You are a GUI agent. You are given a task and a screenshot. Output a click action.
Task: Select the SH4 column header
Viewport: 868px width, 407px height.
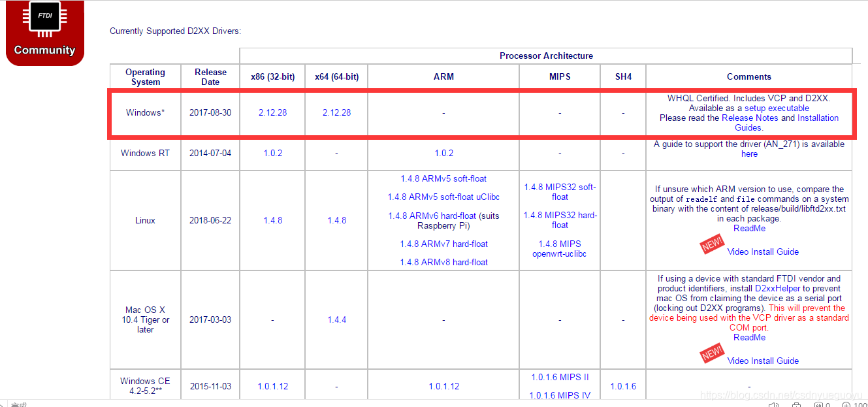[623, 76]
